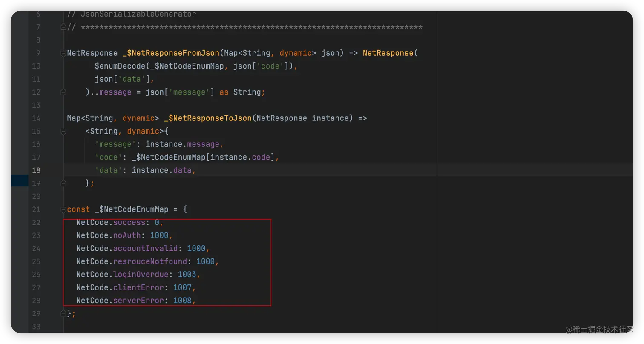Click the value 1007 on line 27
644x344 pixels.
(x=182, y=287)
